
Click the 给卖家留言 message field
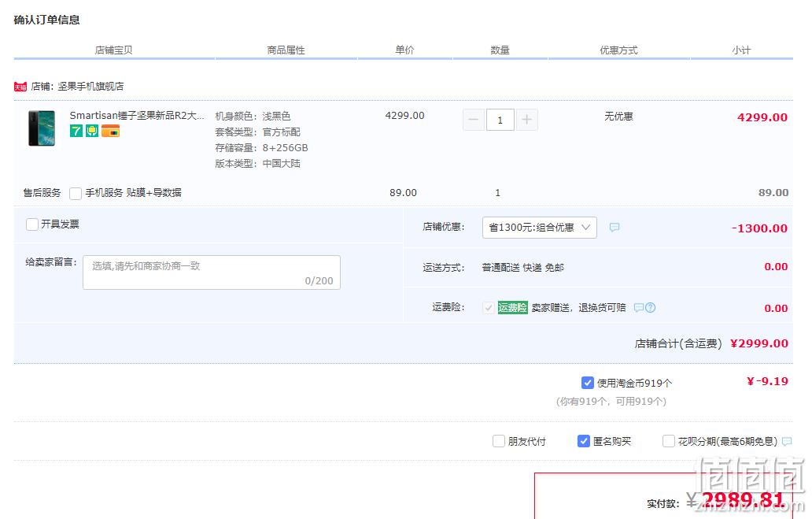(x=212, y=272)
